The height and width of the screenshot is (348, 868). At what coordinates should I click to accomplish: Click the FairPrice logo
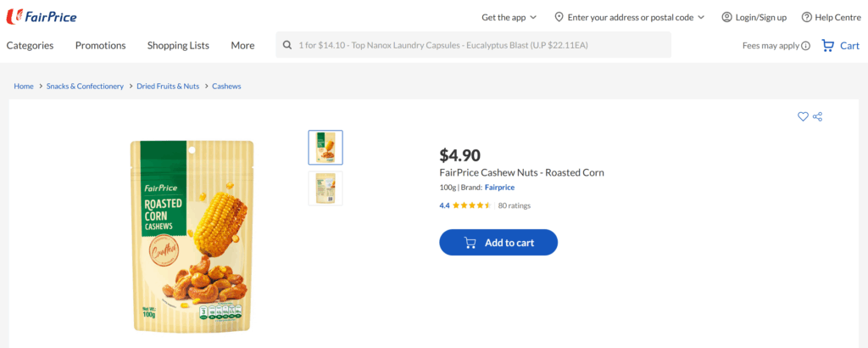click(42, 17)
